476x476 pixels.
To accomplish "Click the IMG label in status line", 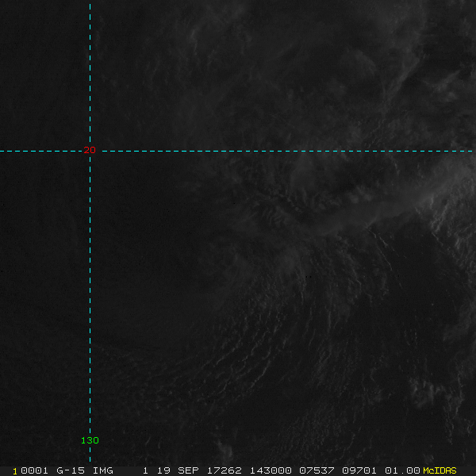I will tap(102, 470).
